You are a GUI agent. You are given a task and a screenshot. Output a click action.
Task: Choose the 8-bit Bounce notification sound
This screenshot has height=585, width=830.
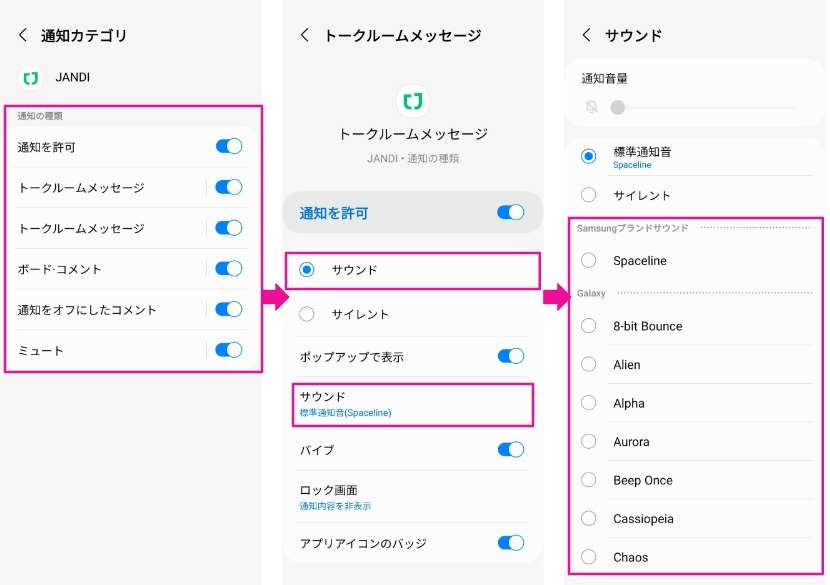(589, 326)
